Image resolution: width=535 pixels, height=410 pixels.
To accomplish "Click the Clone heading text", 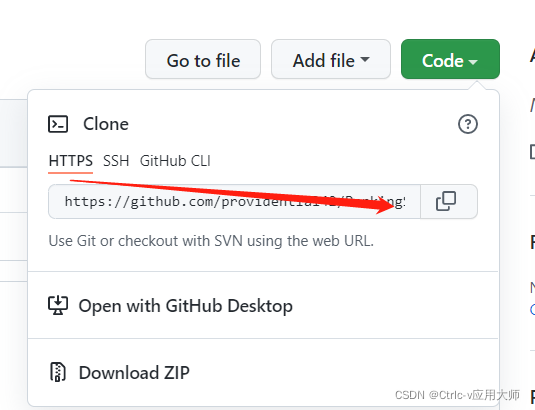I will click(x=106, y=124).
